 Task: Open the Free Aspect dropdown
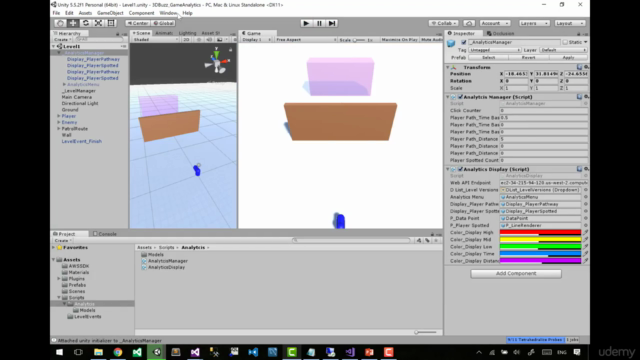click(306, 40)
